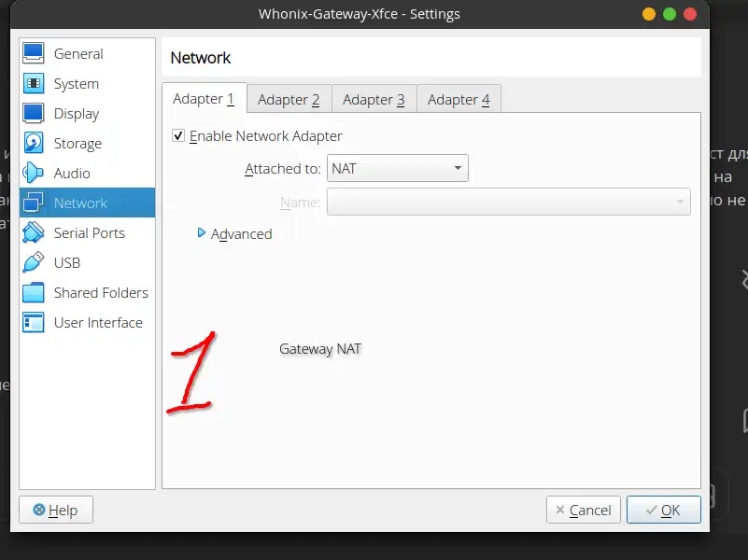
Task: Confirm settings with the OK button
Action: (x=664, y=510)
